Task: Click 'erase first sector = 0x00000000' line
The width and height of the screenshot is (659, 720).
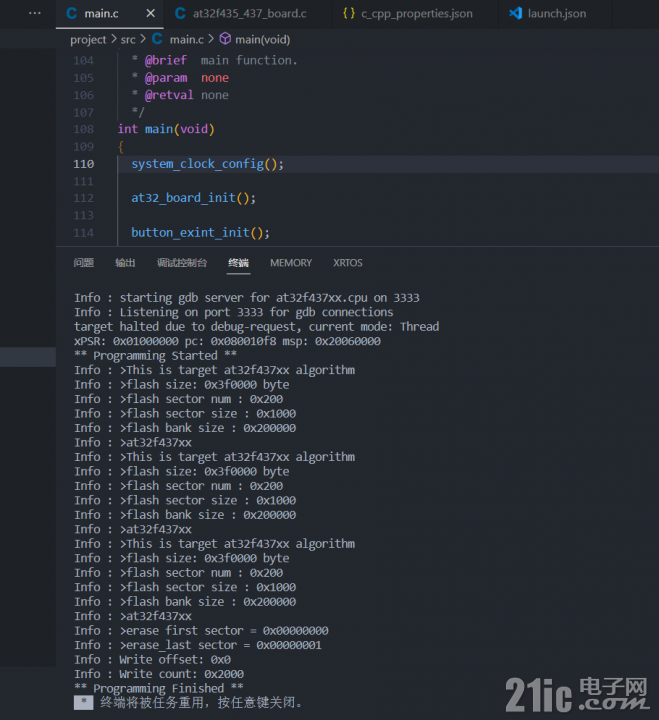Action: tap(201, 631)
